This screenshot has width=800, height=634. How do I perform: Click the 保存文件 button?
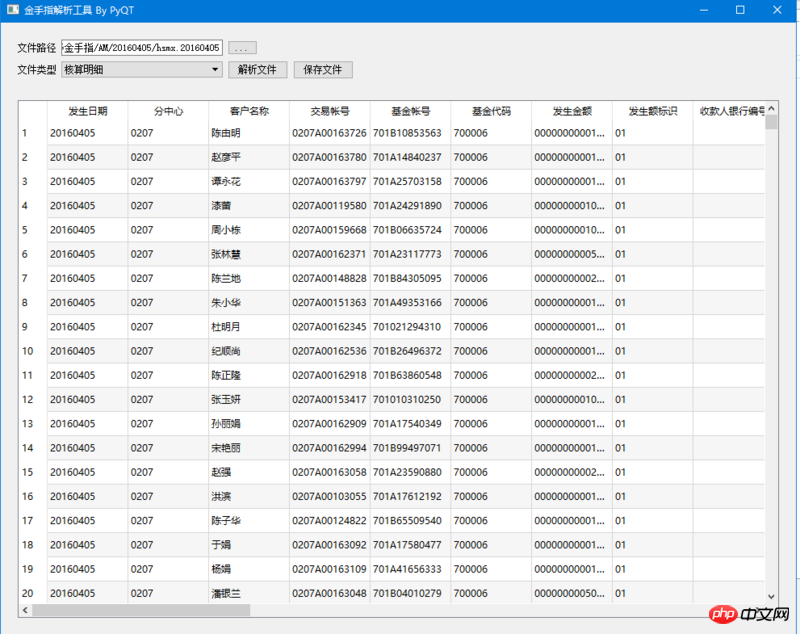(x=323, y=70)
